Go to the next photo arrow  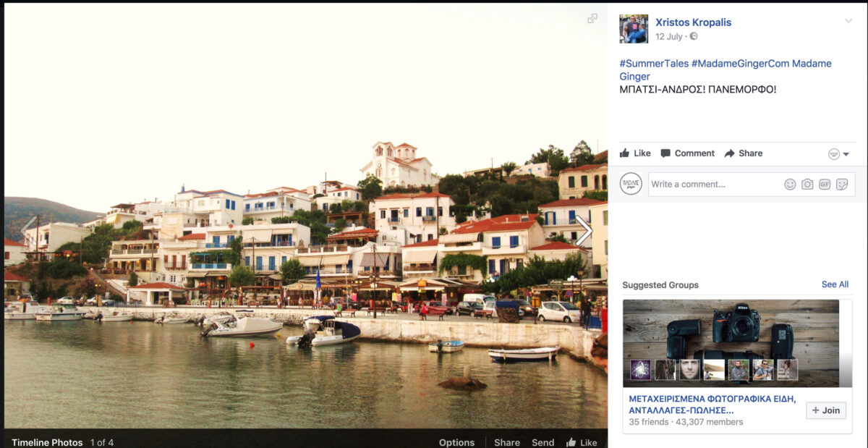pos(584,231)
